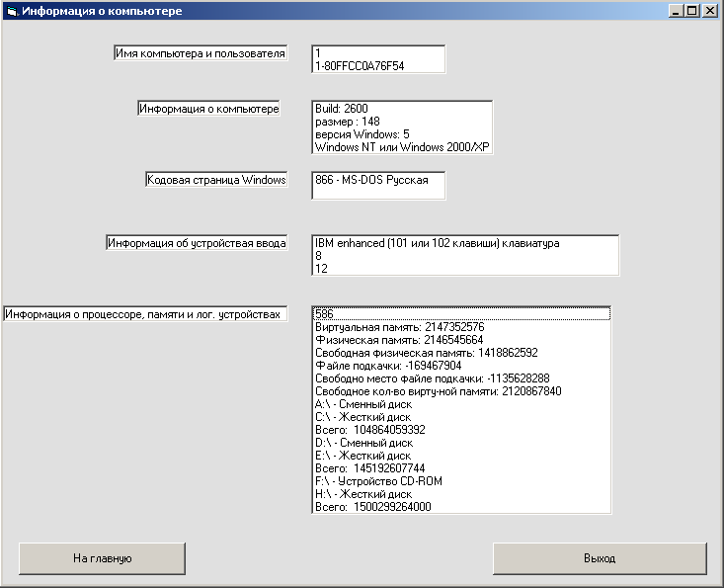Screen dimensions: 724x588
Task: Click the На главную button
Action: (102, 558)
